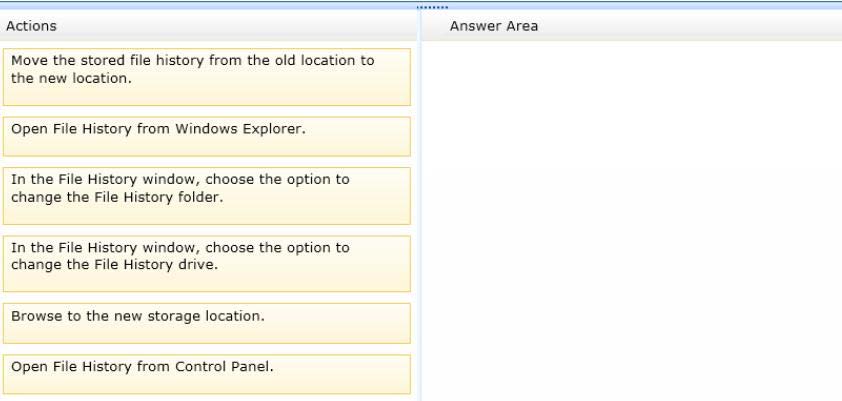Click the text 'change the File History drive.'

(x=114, y=265)
